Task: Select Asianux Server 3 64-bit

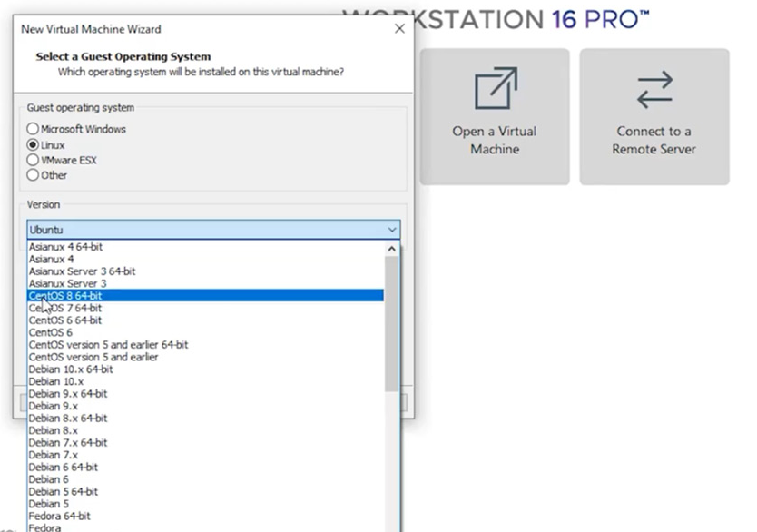Action: coord(206,271)
